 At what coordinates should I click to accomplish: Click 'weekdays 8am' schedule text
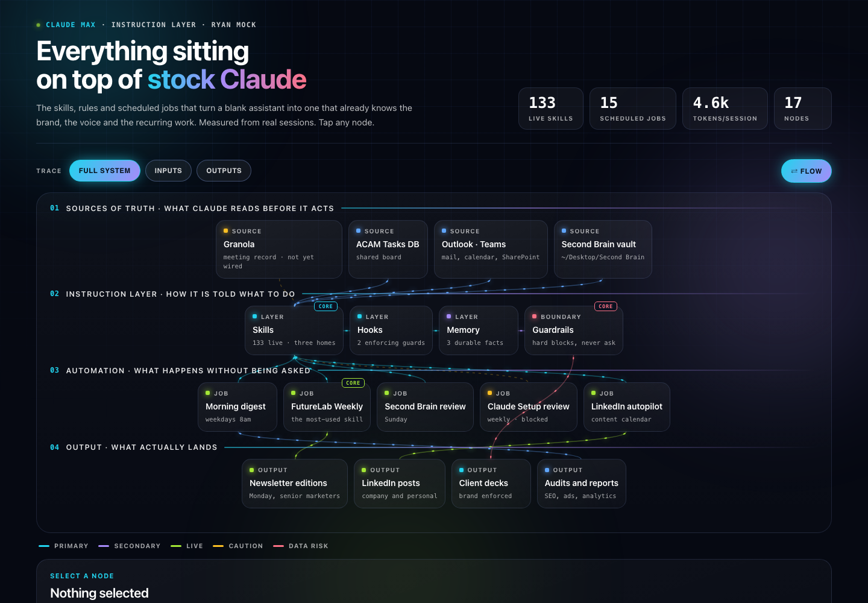228,420
